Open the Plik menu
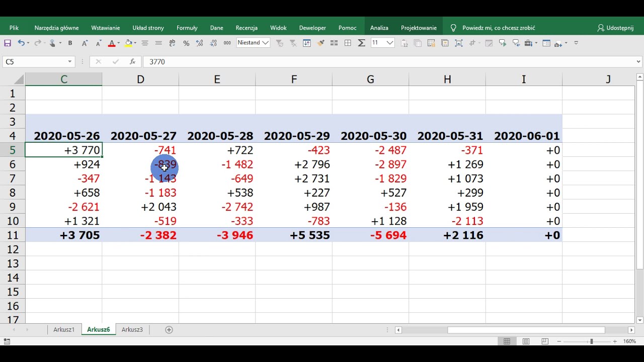The width and height of the screenshot is (644, 362). 14,28
